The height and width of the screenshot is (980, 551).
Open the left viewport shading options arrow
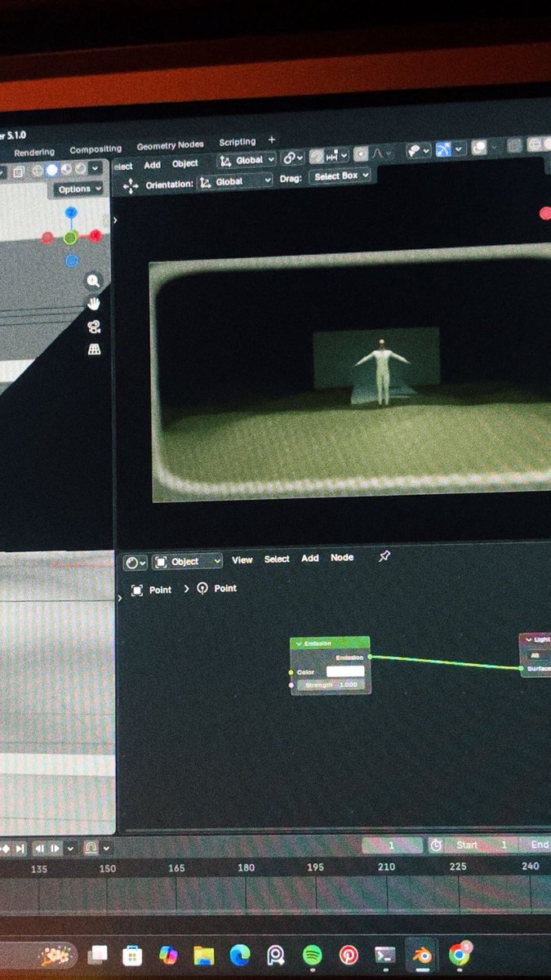96,168
